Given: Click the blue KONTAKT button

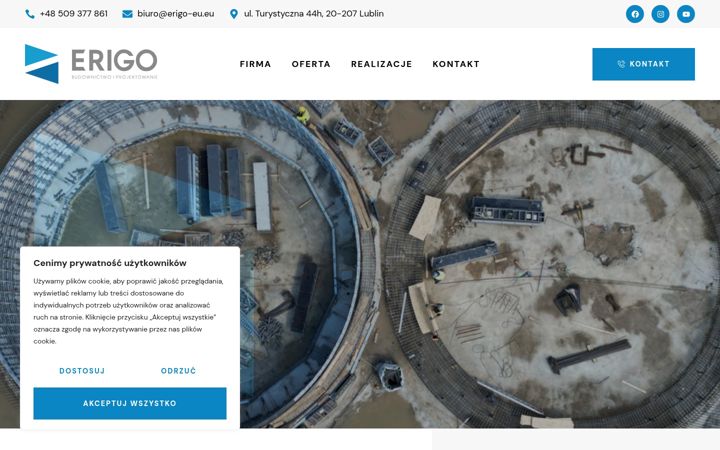Looking at the screenshot, I should tap(643, 64).
